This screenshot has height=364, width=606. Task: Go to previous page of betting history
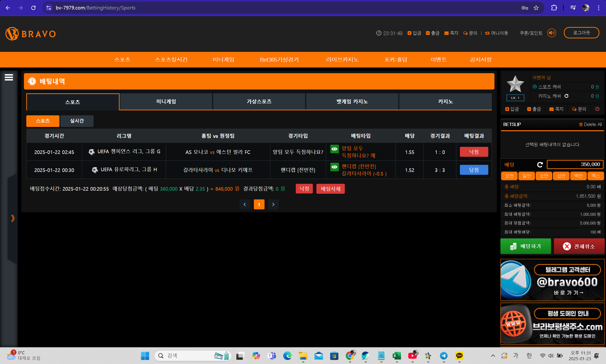coord(245,204)
